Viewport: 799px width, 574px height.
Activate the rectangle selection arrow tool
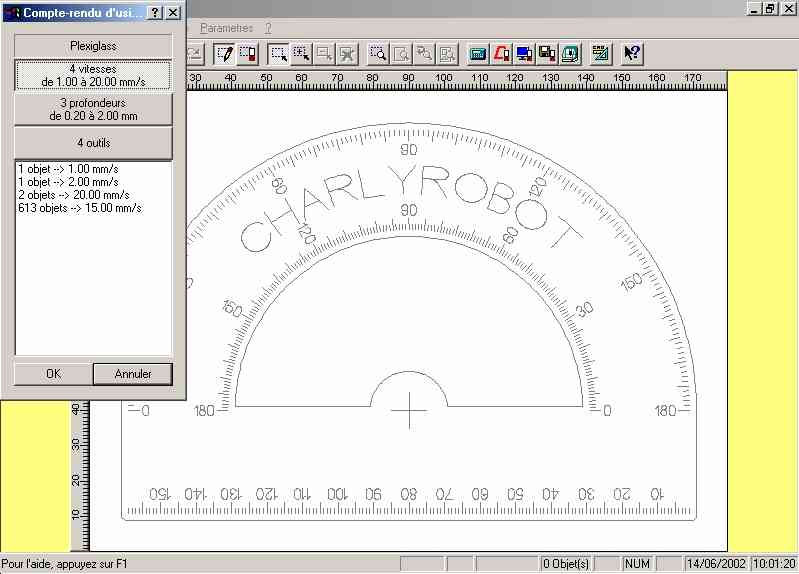tap(278, 54)
